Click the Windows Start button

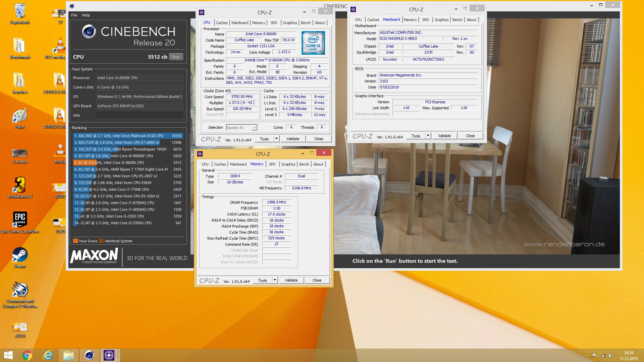8,355
